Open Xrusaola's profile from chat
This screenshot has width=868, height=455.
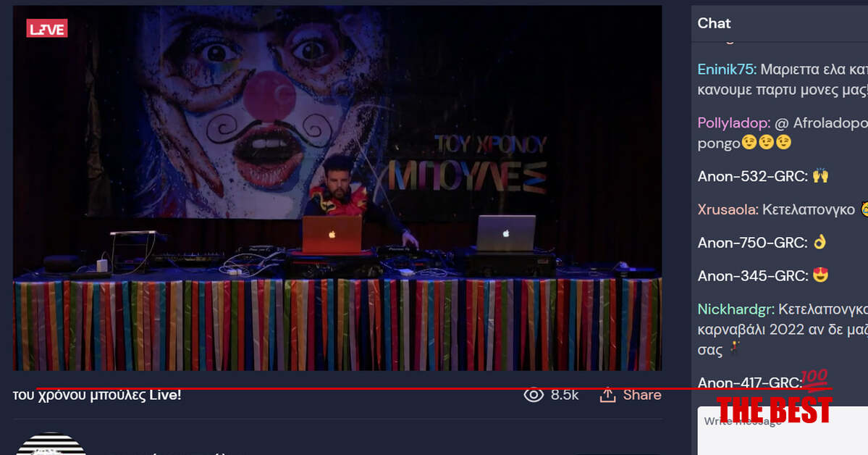(727, 209)
